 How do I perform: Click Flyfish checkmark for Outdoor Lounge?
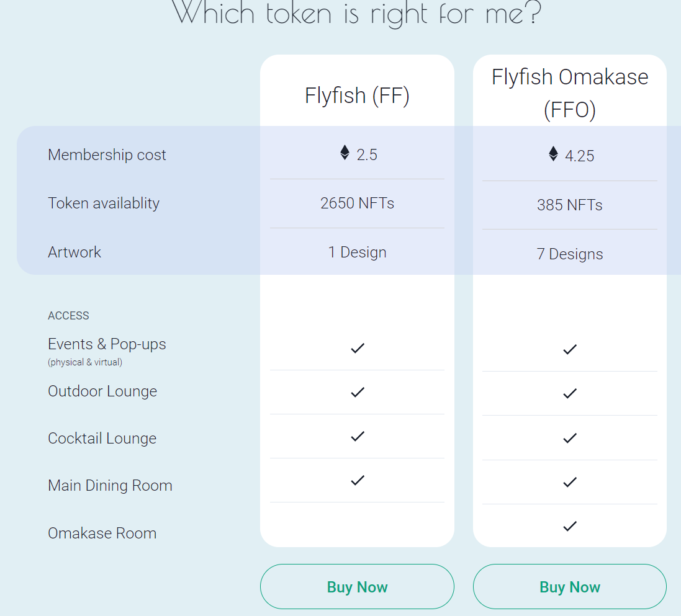[358, 393]
